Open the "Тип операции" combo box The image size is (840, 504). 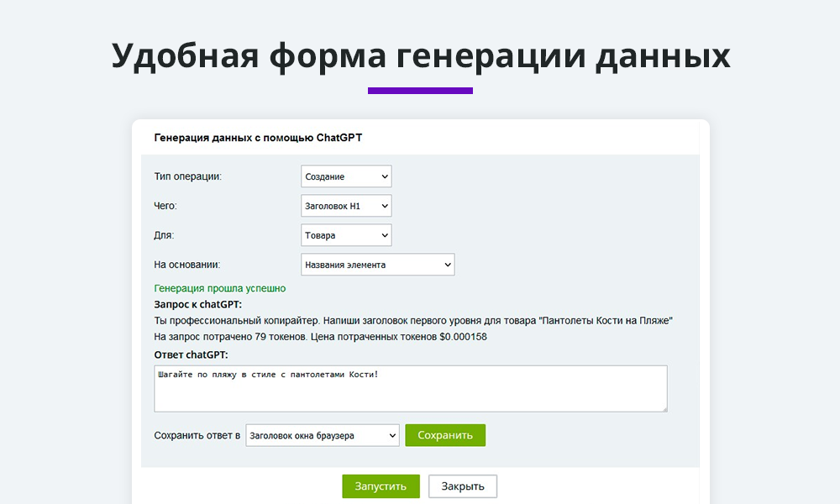(x=344, y=176)
